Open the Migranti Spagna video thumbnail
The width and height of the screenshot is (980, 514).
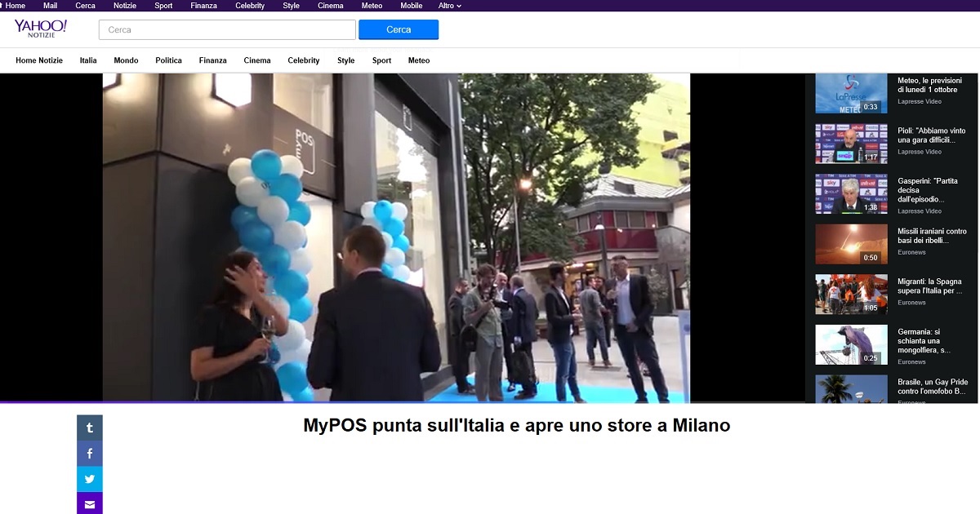click(851, 295)
